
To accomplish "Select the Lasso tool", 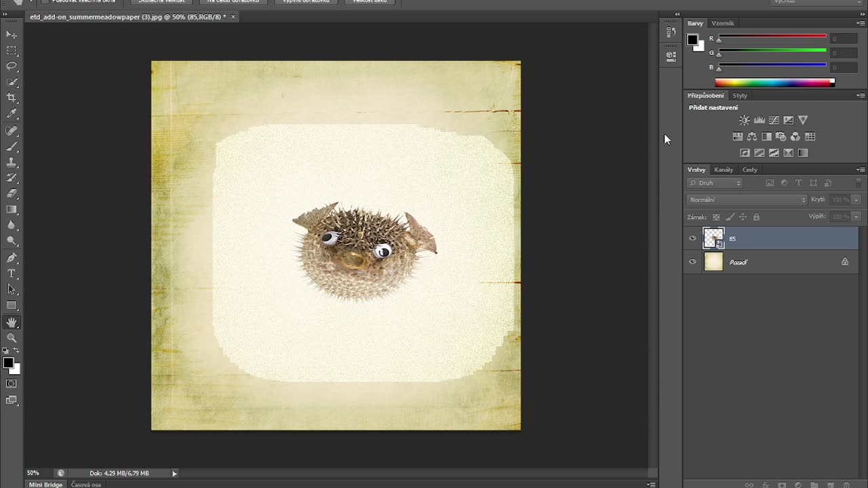I will [x=12, y=66].
